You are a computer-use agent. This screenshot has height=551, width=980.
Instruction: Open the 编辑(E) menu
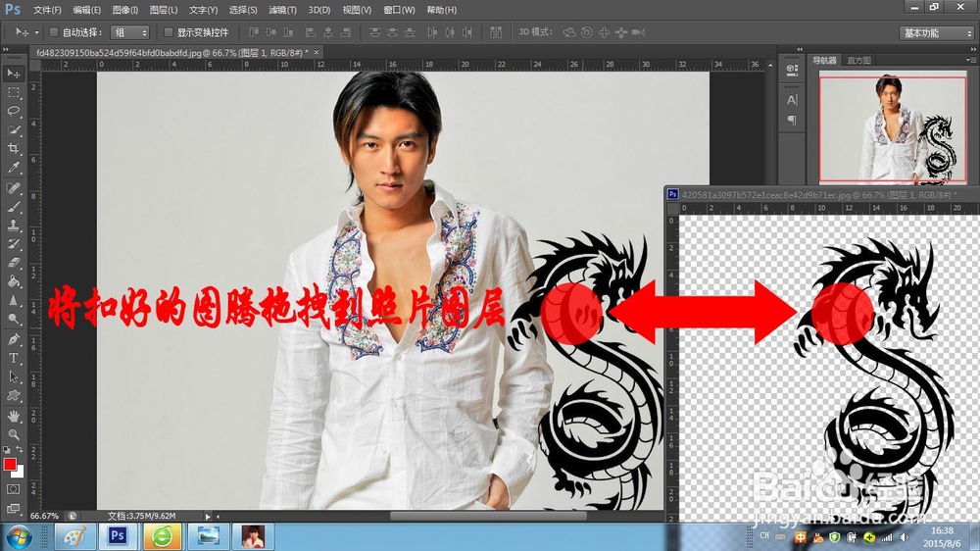pos(86,10)
